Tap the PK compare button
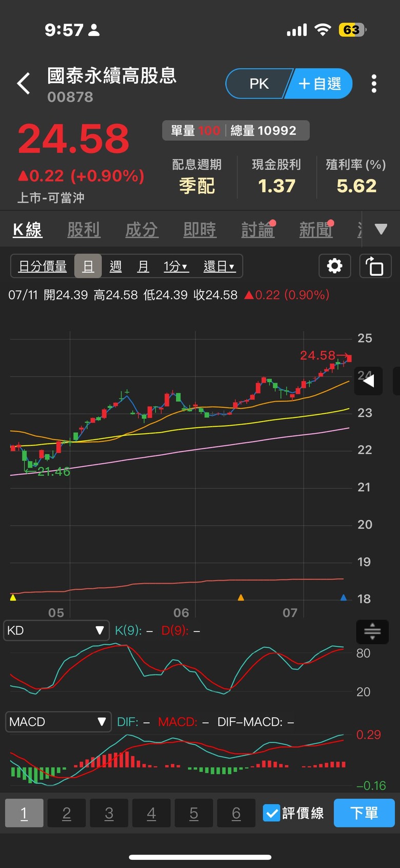The image size is (400, 868). 258,84
